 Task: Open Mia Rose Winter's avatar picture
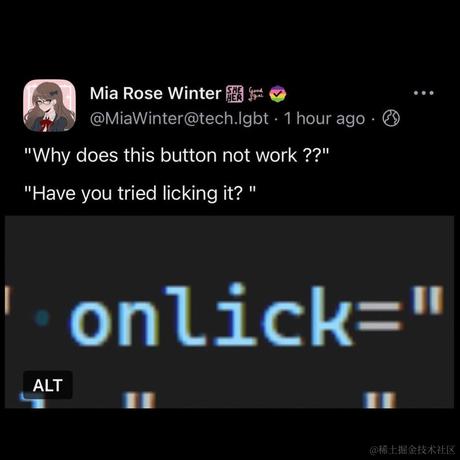click(49, 105)
